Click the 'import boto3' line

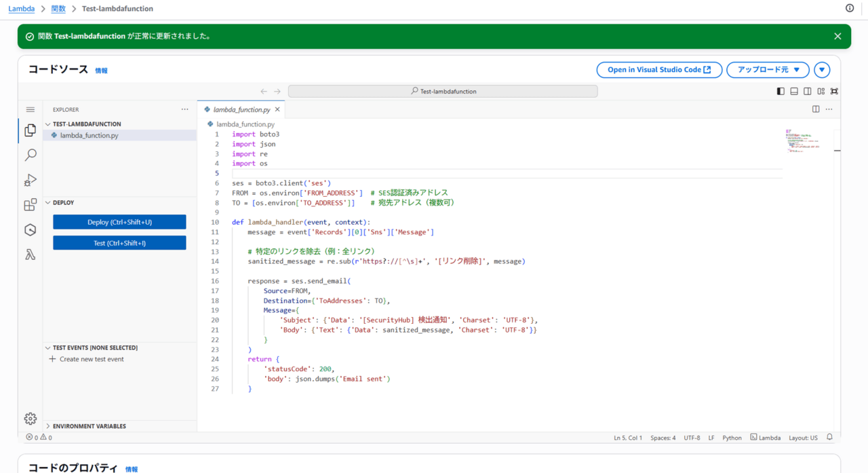pos(256,134)
